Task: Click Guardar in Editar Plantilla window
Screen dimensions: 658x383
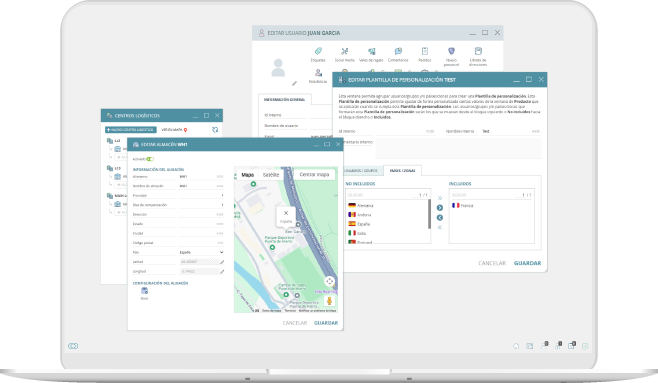Action: 527,263
